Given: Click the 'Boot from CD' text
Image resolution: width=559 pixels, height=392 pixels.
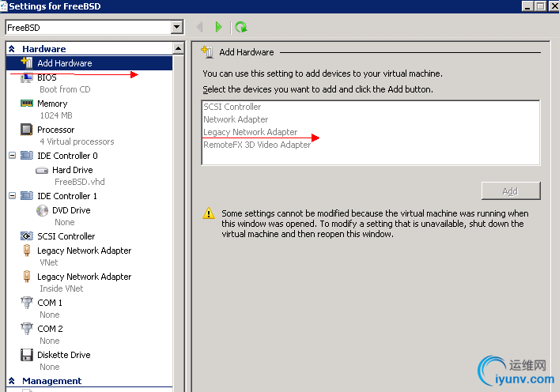Looking at the screenshot, I should tap(66, 89).
